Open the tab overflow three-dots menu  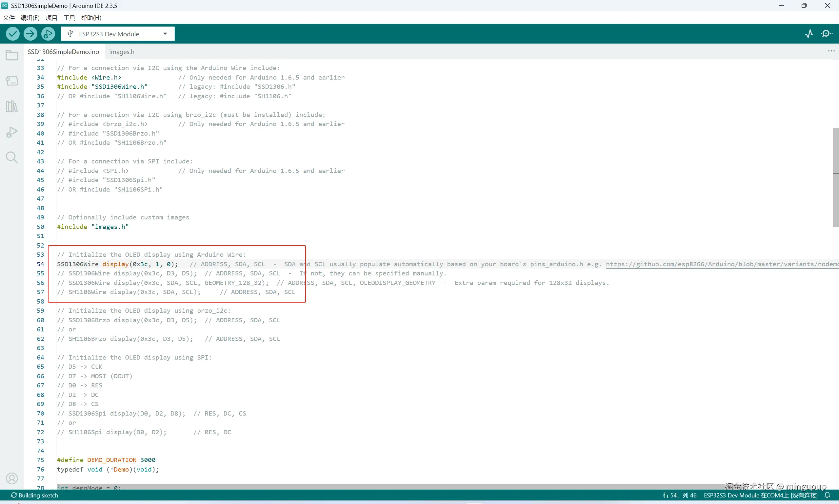[x=831, y=51]
